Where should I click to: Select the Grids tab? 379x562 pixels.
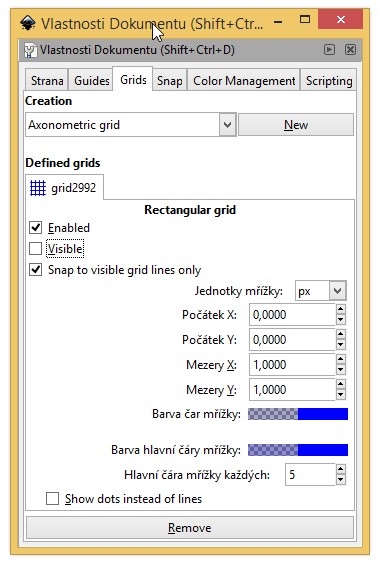[x=133, y=79]
